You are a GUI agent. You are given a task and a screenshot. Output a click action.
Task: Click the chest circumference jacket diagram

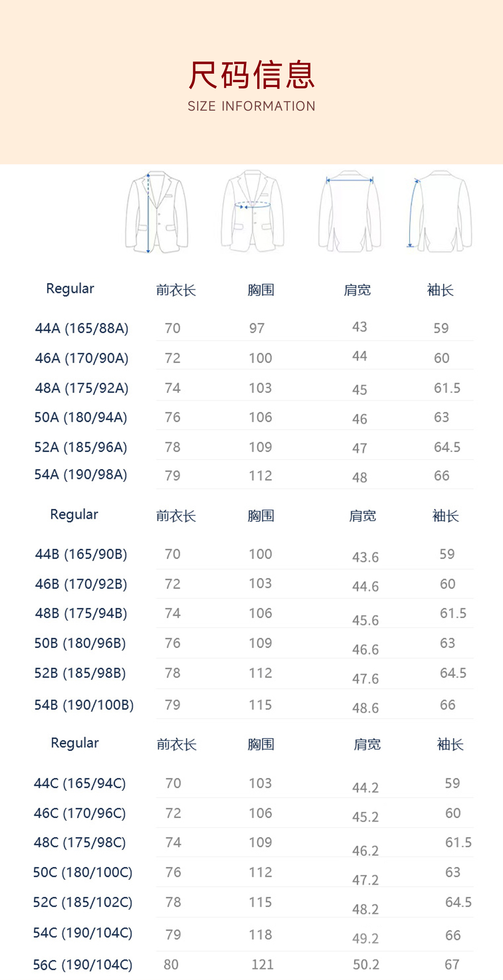pos(252,211)
